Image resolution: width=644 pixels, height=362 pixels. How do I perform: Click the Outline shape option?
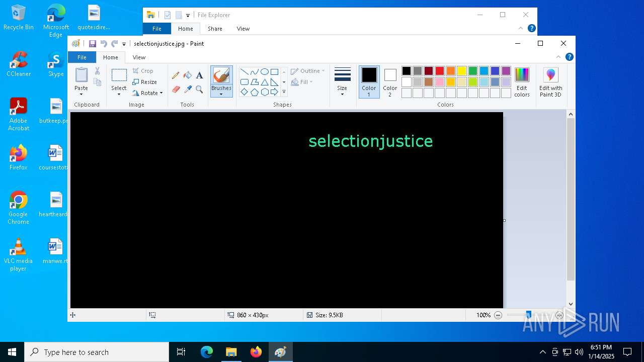tap(307, 71)
